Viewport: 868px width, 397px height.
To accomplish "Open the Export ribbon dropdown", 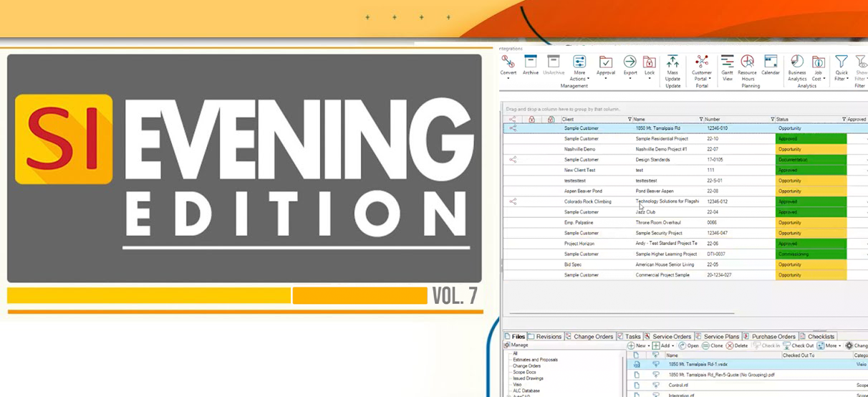I will coord(630,66).
